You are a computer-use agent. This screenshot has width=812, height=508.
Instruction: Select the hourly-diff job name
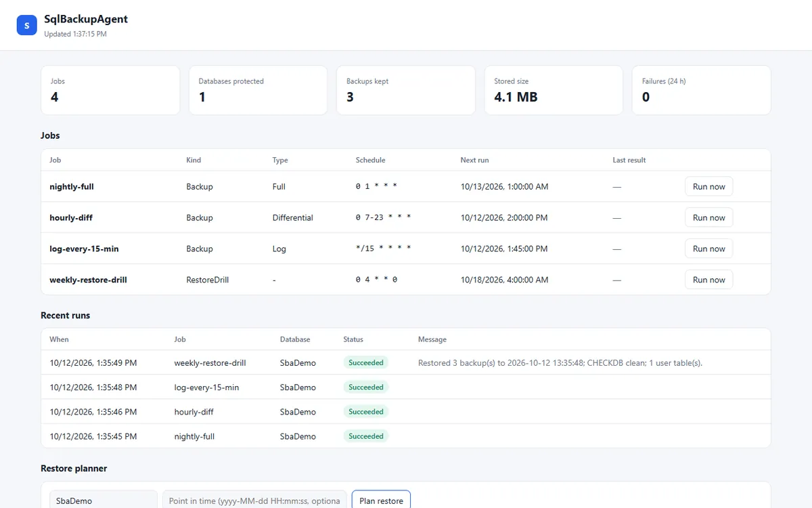coord(70,217)
